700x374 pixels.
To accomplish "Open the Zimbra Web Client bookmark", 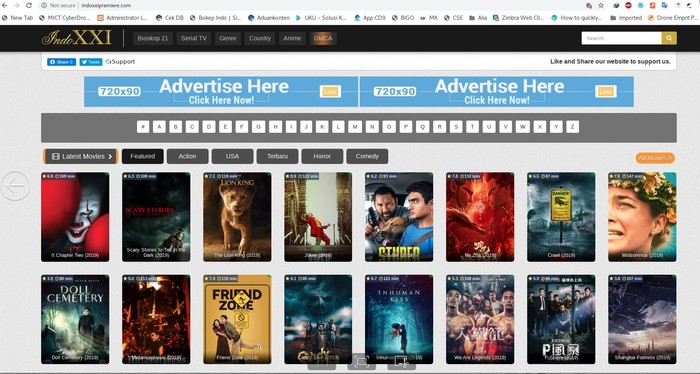I will point(518,18).
